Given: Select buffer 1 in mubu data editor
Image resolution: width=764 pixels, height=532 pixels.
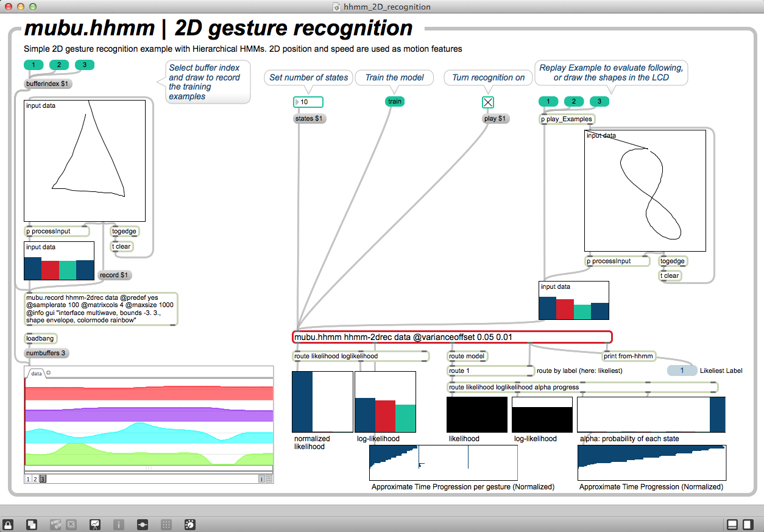Looking at the screenshot, I should 28,479.
